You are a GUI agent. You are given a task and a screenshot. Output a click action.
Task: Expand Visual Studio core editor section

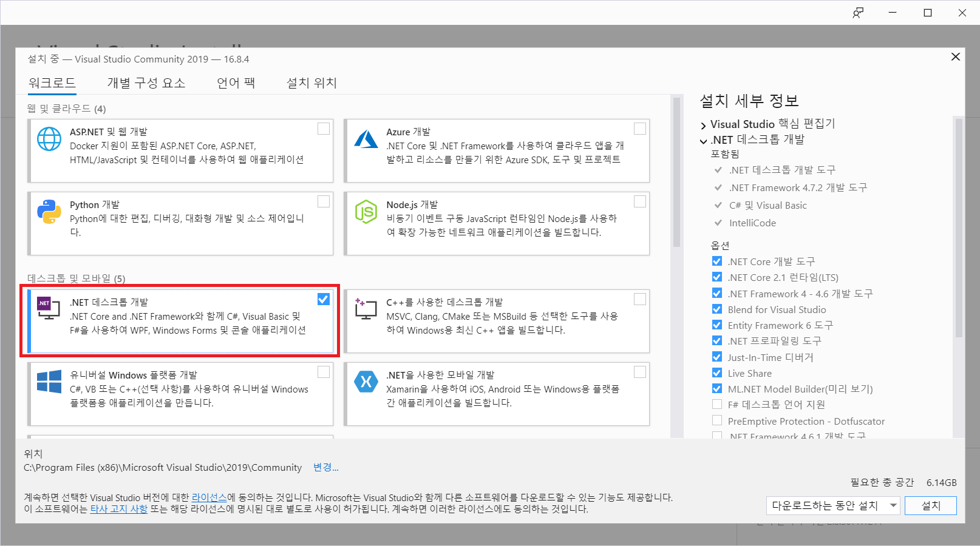tap(704, 125)
